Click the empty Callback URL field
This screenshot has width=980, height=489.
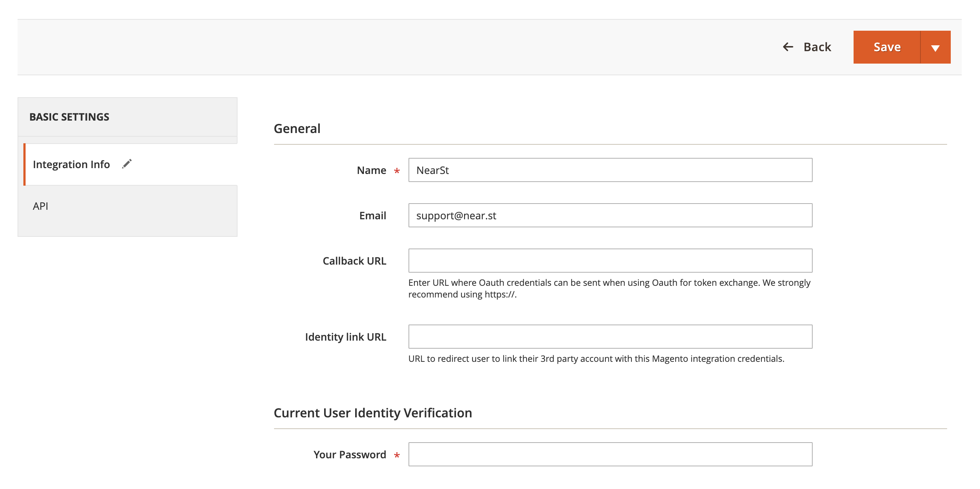tap(610, 261)
